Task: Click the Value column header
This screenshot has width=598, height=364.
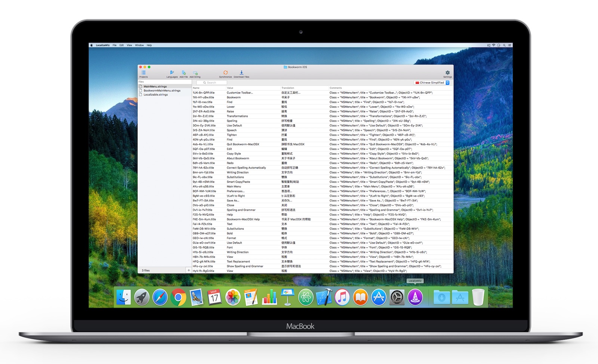Action: coord(230,88)
